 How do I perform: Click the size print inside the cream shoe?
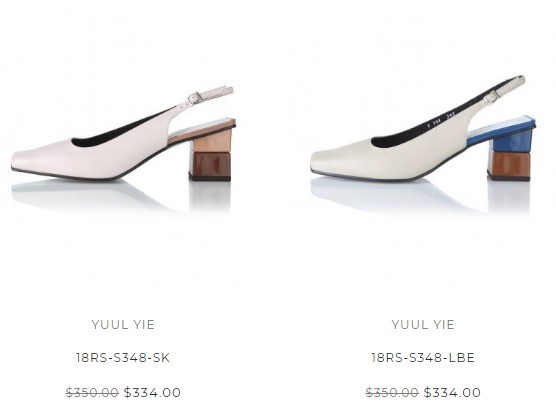click(x=441, y=120)
